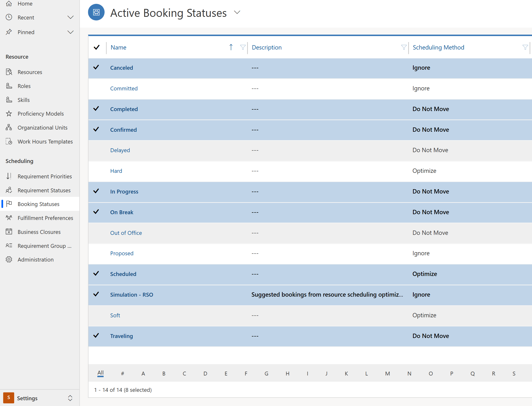Click the Roles sidebar icon
The width and height of the screenshot is (532, 406).
pos(9,86)
